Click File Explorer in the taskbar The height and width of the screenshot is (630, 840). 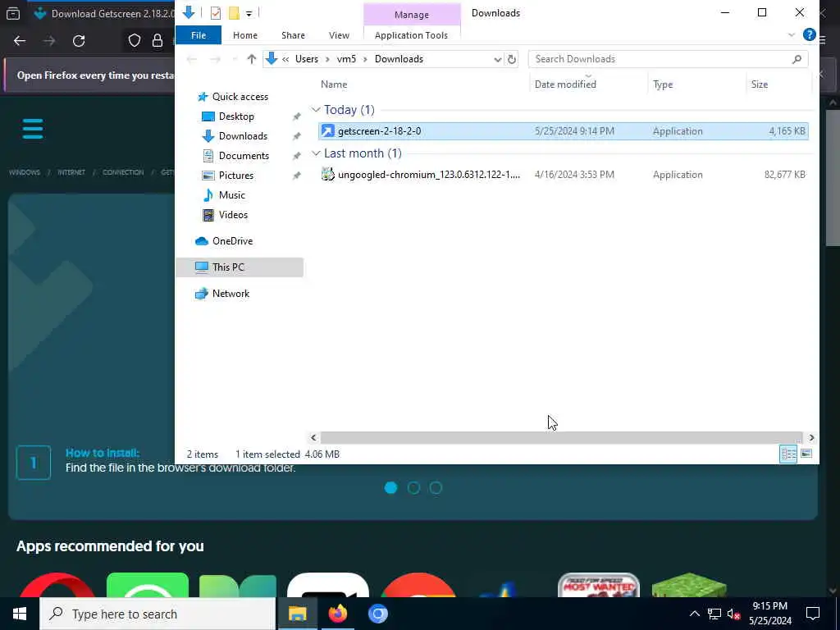(x=297, y=614)
